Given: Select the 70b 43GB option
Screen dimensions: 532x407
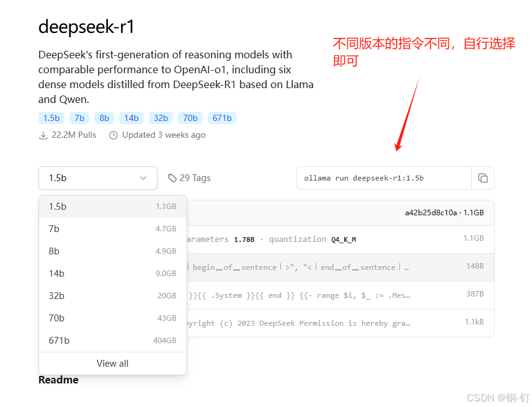Looking at the screenshot, I should (113, 318).
